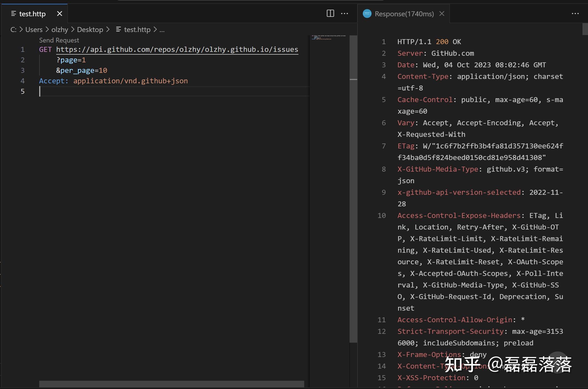Open the GitHub API issues URL link
Image resolution: width=588 pixels, height=389 pixels.
[177, 49]
